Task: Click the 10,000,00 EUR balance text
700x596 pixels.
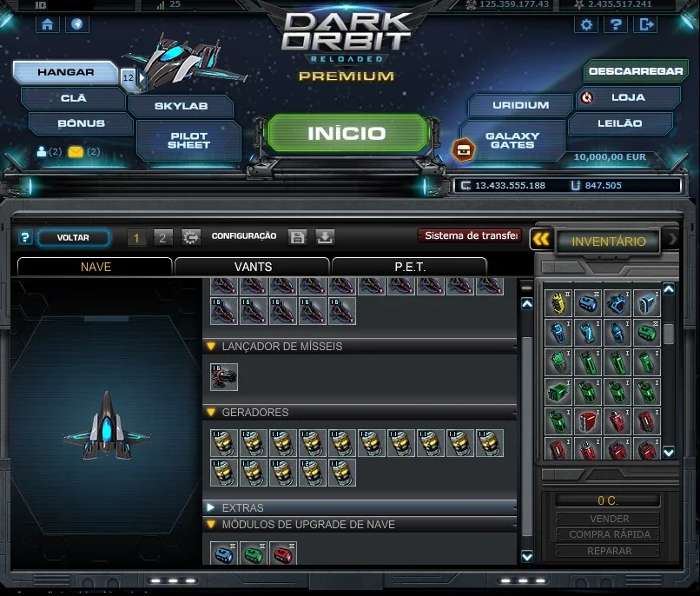Action: [x=610, y=156]
